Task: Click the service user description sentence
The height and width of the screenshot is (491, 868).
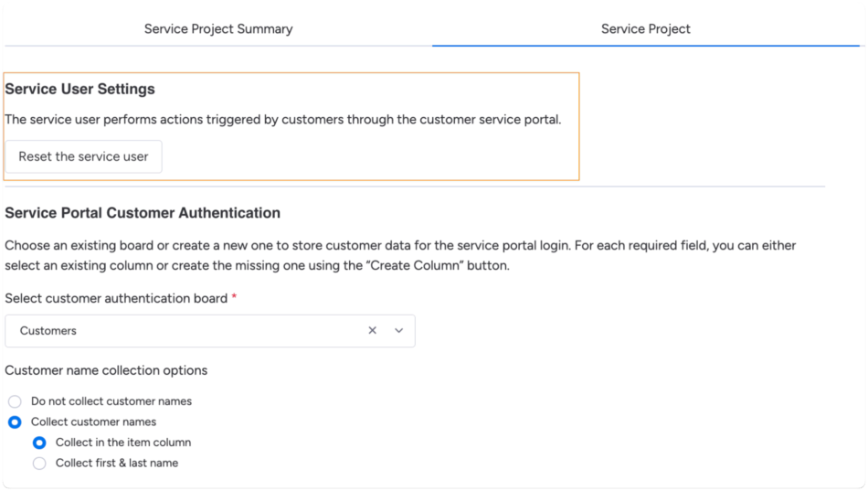Action: click(x=283, y=120)
